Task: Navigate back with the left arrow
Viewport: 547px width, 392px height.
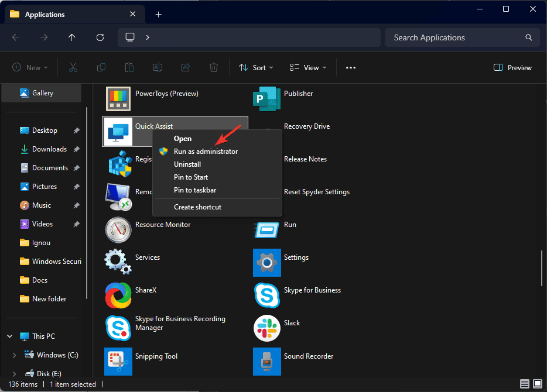Action: click(x=16, y=37)
